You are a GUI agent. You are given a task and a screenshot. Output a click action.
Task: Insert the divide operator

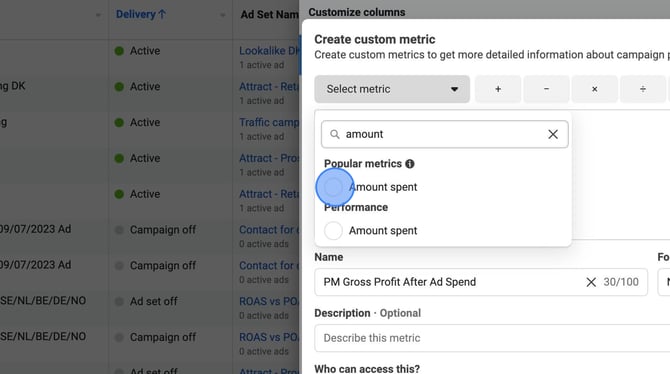(x=643, y=89)
